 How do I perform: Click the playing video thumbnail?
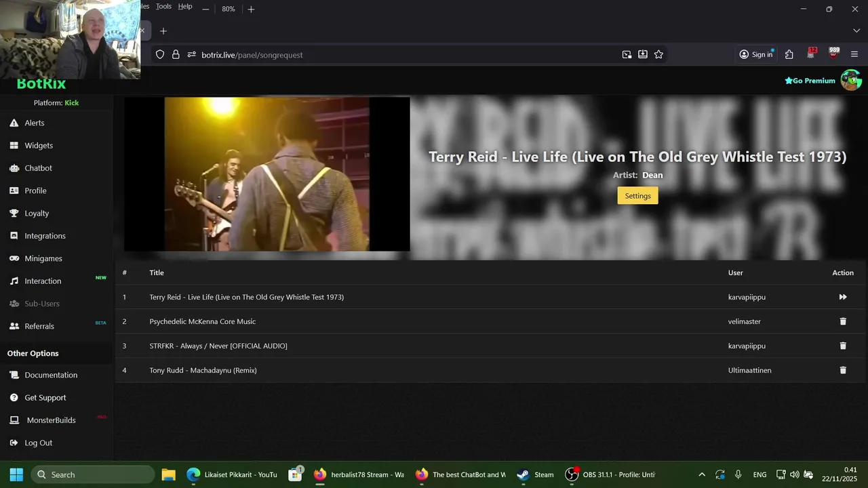click(267, 174)
